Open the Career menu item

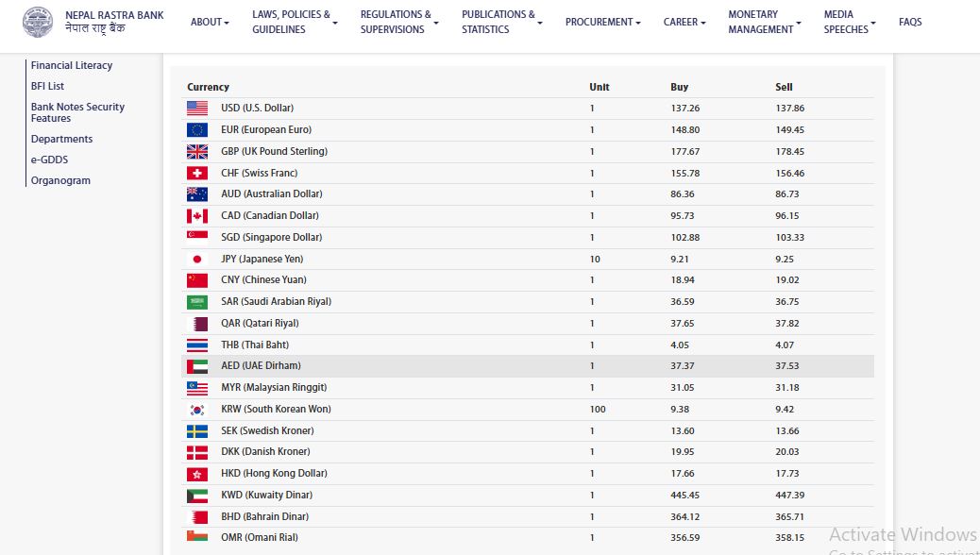(684, 22)
